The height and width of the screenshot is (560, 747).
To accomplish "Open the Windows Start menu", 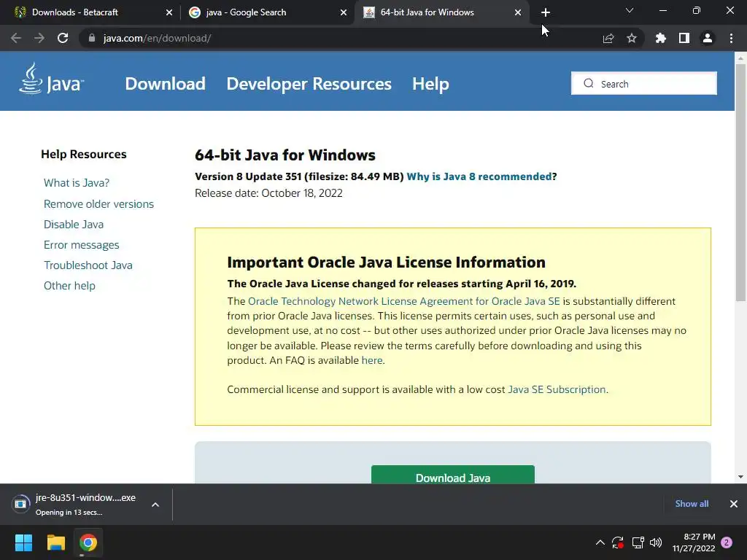I will [x=23, y=542].
